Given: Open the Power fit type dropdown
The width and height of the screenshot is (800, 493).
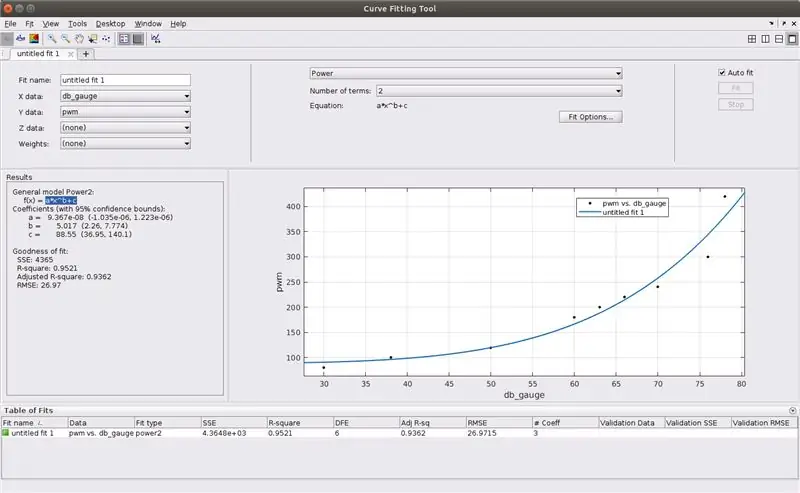Looking at the screenshot, I should [466, 73].
